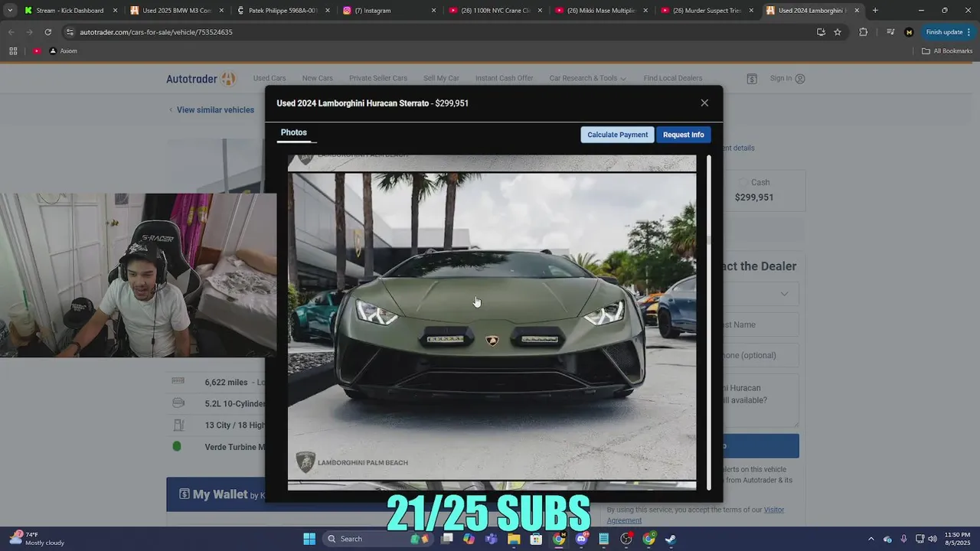Viewport: 980px width, 551px height.
Task: Click the Finish update button
Action: (x=948, y=32)
